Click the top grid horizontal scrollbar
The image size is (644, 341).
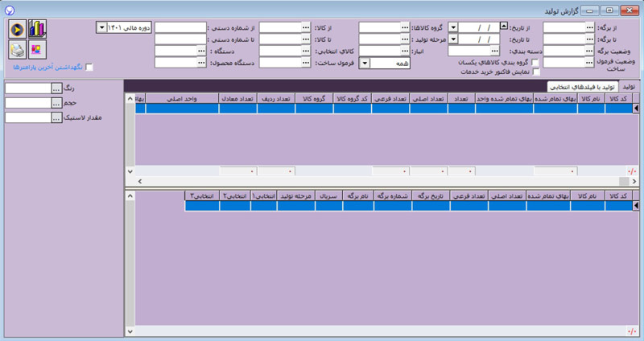click(378, 182)
